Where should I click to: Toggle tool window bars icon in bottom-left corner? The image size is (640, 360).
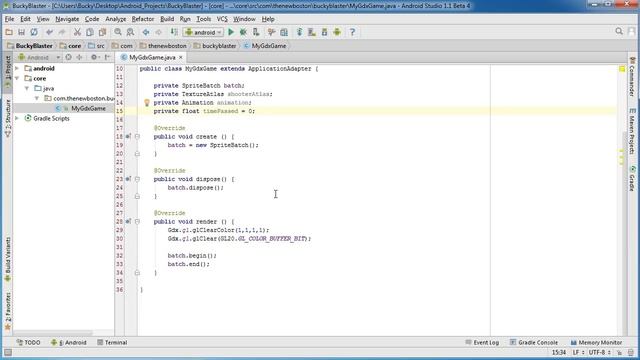point(8,352)
